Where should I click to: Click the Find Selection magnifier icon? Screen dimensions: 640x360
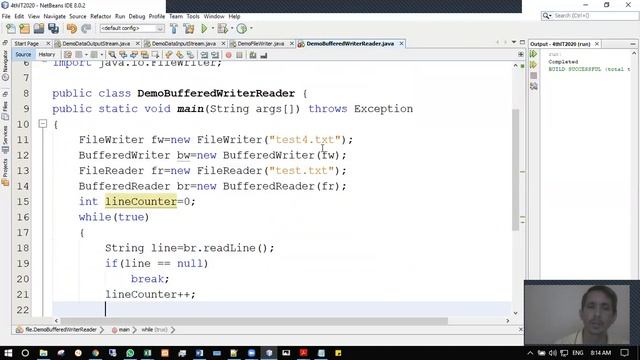(112, 55)
